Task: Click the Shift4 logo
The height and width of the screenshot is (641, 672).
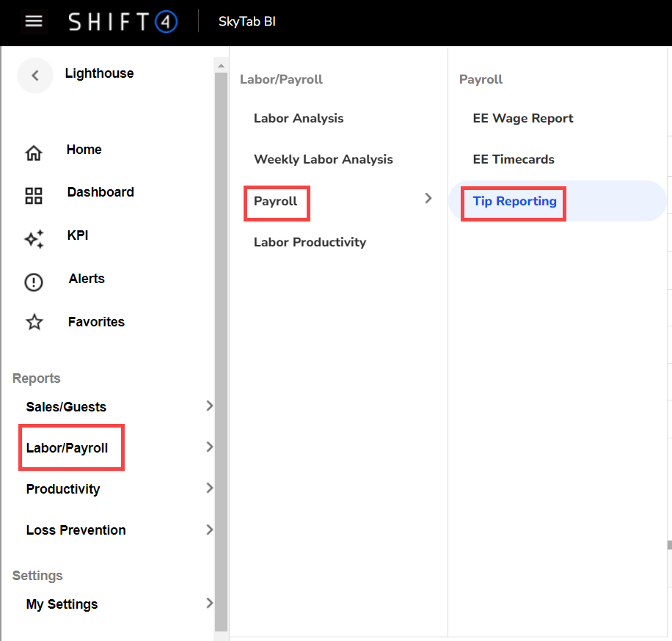Action: 123,22
